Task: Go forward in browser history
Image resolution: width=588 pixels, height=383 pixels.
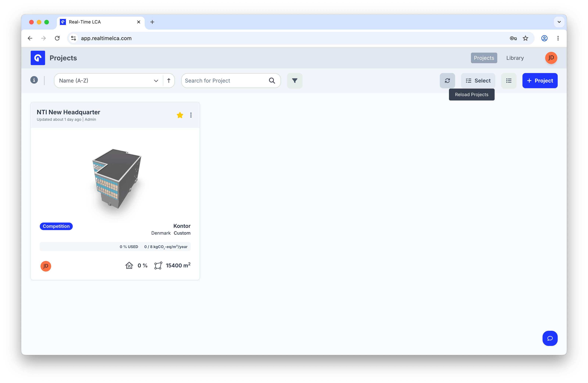Action: click(x=44, y=38)
